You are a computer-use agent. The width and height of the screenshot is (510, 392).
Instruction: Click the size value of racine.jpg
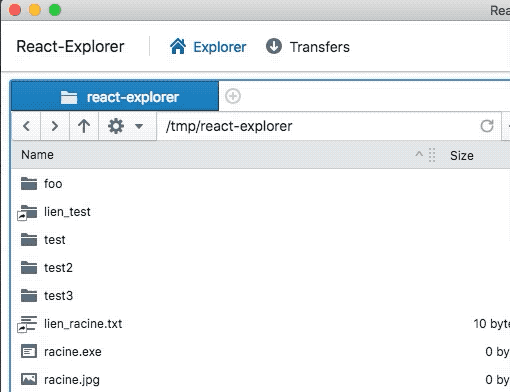(x=497, y=380)
